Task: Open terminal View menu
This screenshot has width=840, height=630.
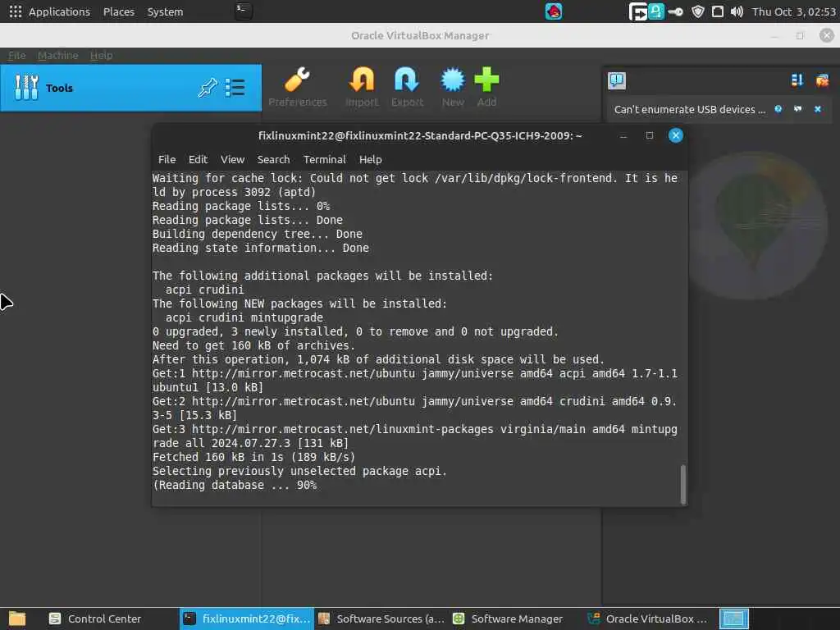Action: [x=232, y=159]
